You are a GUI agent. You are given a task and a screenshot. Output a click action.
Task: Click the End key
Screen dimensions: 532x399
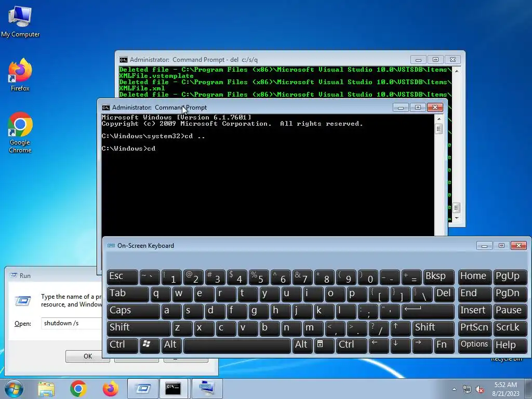coord(474,294)
